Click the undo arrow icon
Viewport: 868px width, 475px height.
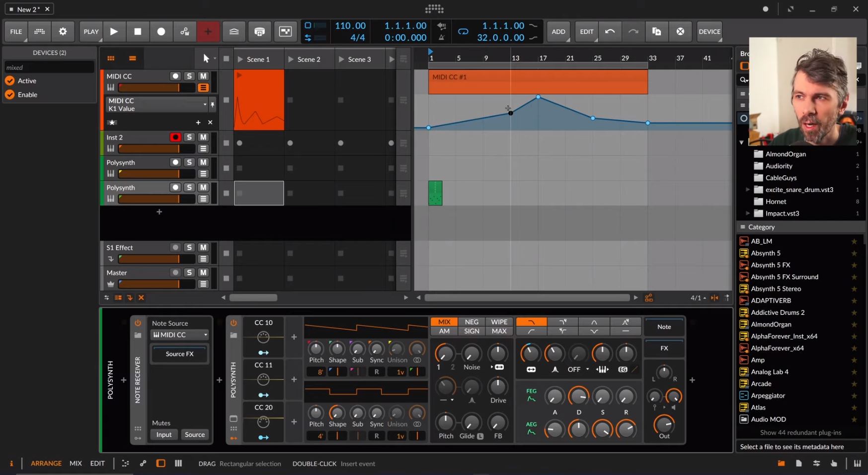pyautogui.click(x=610, y=31)
